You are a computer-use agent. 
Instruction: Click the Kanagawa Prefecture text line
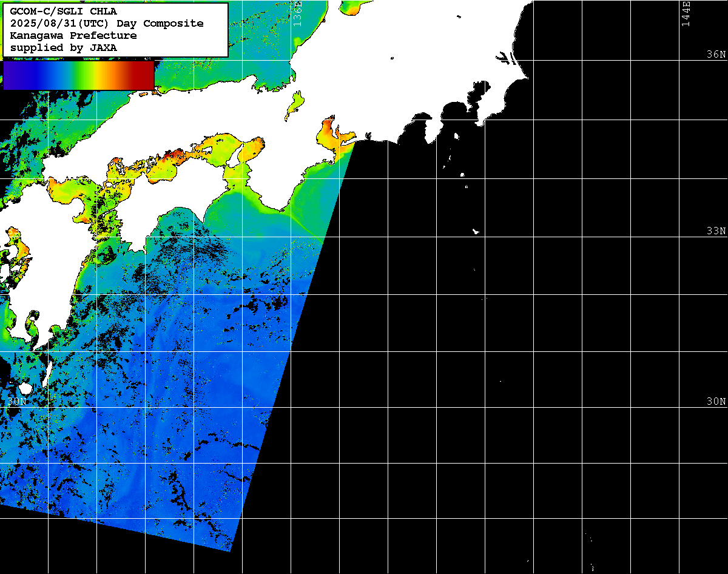coord(73,36)
